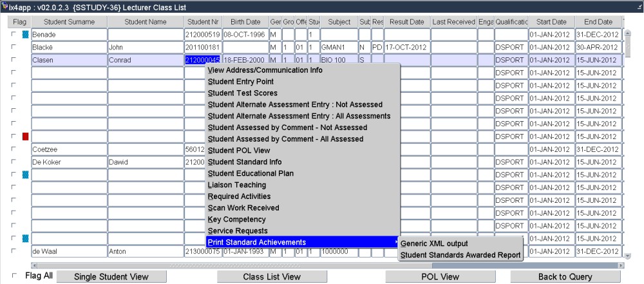Tick the flag checkbox for Blacké row

coord(14,47)
